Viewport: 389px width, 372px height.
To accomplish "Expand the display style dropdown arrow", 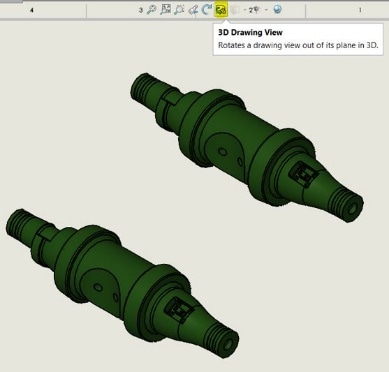I will [245, 10].
